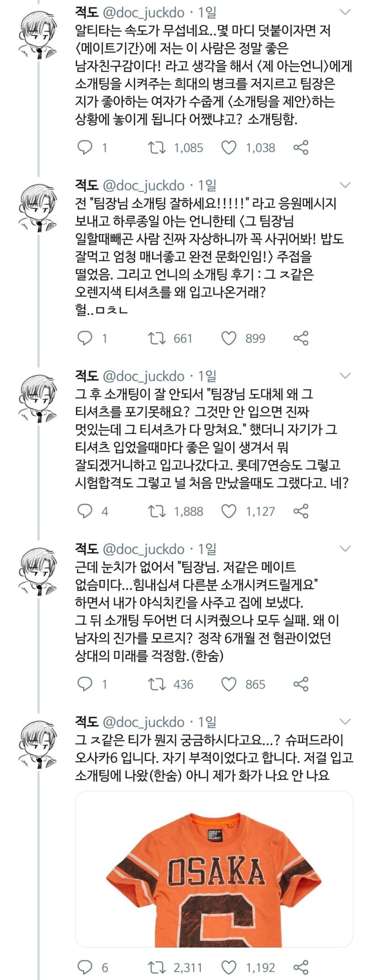Retweet the tweet with 1,038 likes
The width and height of the screenshot is (365, 980).
157,148
